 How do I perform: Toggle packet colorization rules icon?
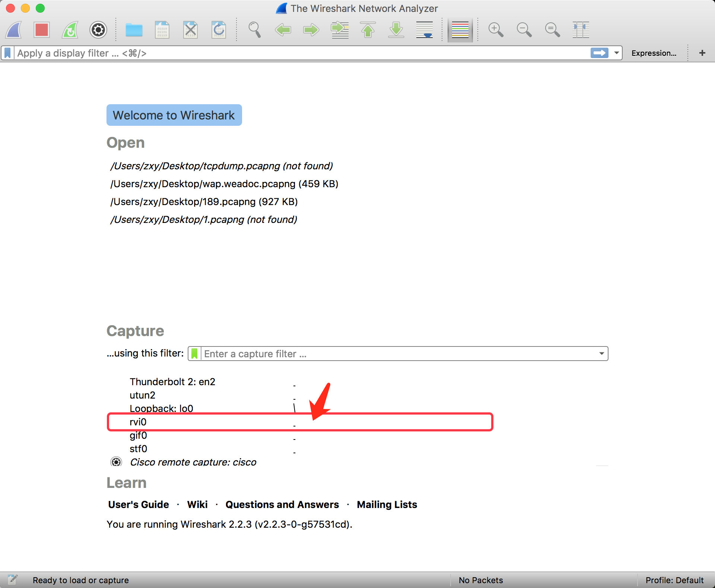tap(460, 30)
